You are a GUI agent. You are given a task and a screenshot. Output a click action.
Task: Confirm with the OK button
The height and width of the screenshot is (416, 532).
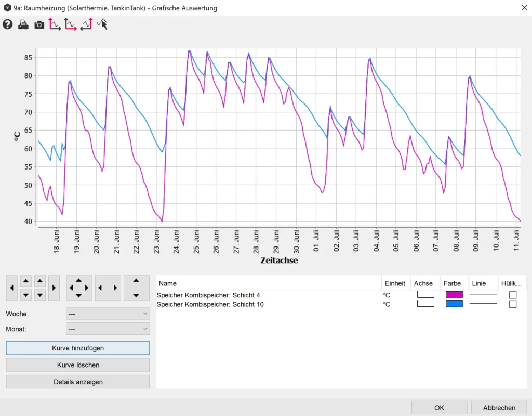point(440,408)
